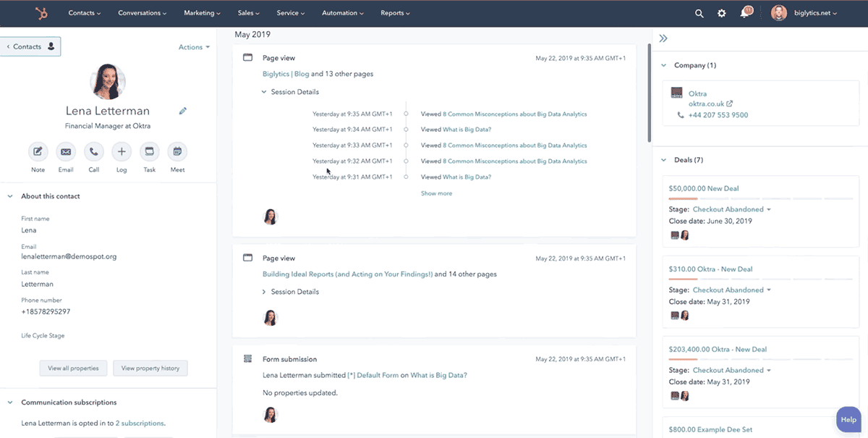The image size is (868, 438).
Task: Open the Biglytics | Blog link
Action: 286,74
